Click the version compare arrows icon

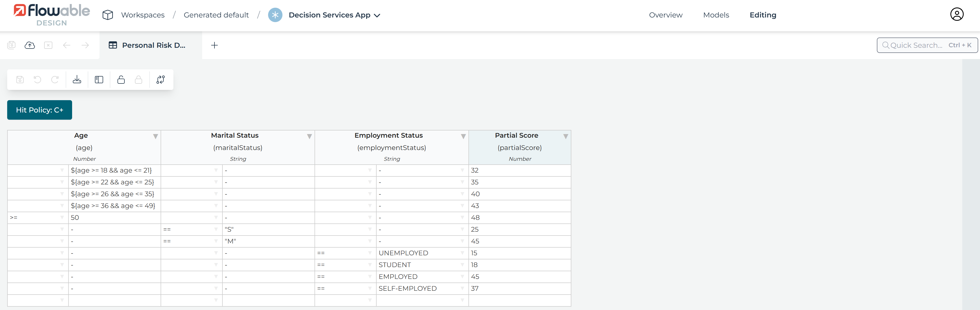pos(161,80)
